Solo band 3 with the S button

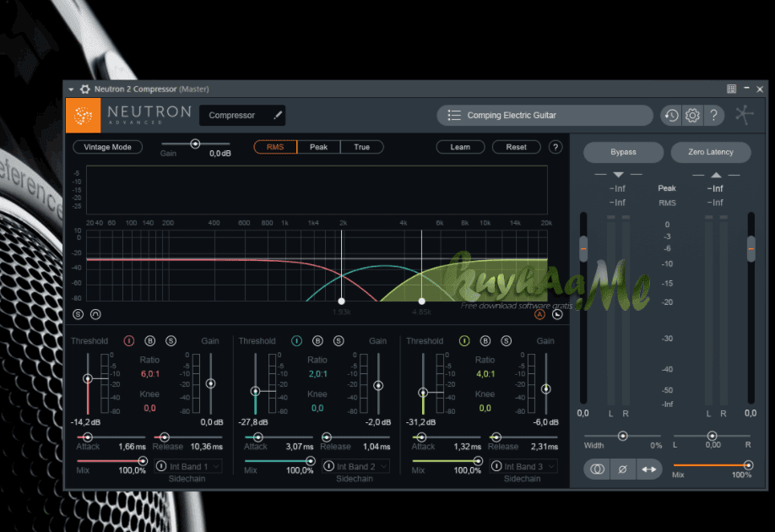point(507,340)
